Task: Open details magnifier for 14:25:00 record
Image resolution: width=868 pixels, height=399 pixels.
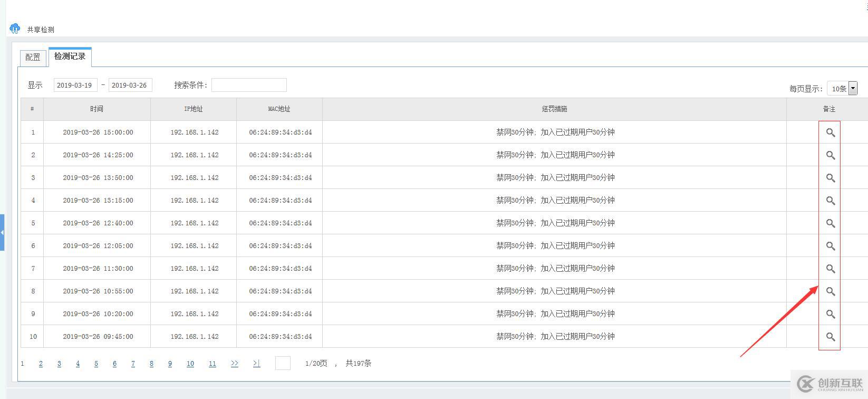Action: tap(830, 155)
